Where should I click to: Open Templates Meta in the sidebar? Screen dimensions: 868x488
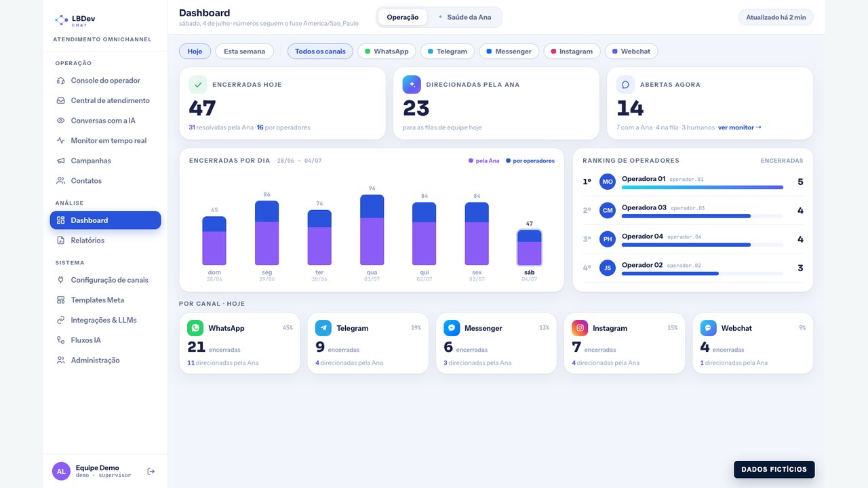coord(105,300)
